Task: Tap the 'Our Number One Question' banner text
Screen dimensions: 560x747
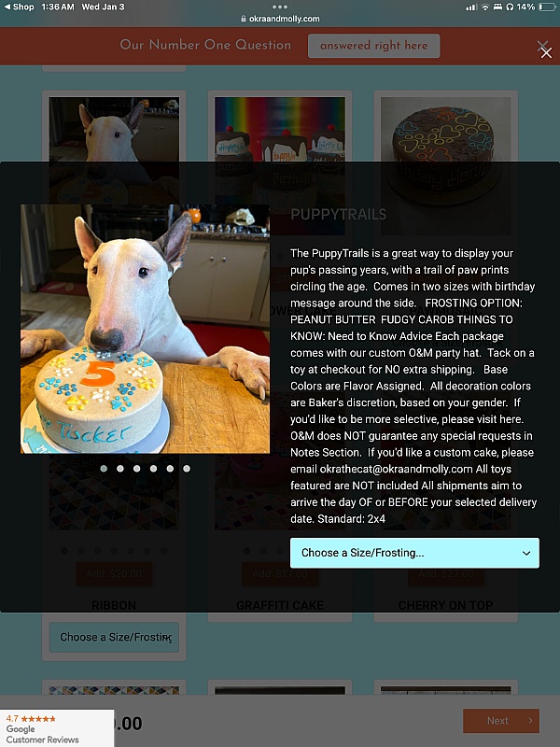Action: coord(205,45)
